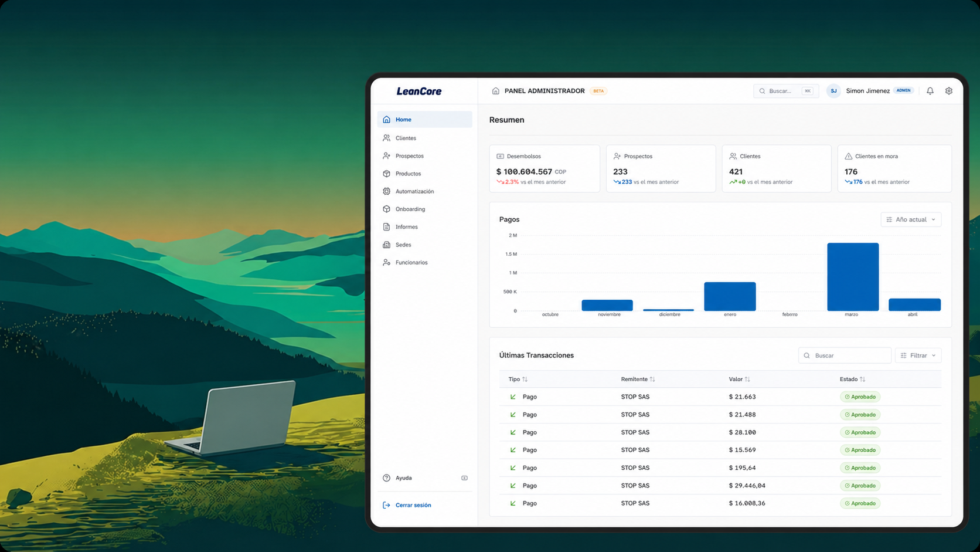Click the home icon beside Panel Administrador
Viewport: 980px width, 552px height.
click(x=495, y=91)
